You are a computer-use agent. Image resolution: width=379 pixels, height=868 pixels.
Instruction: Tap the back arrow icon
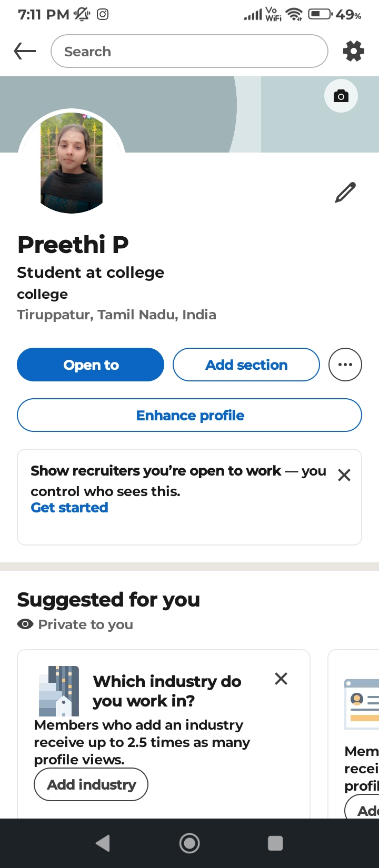(25, 52)
